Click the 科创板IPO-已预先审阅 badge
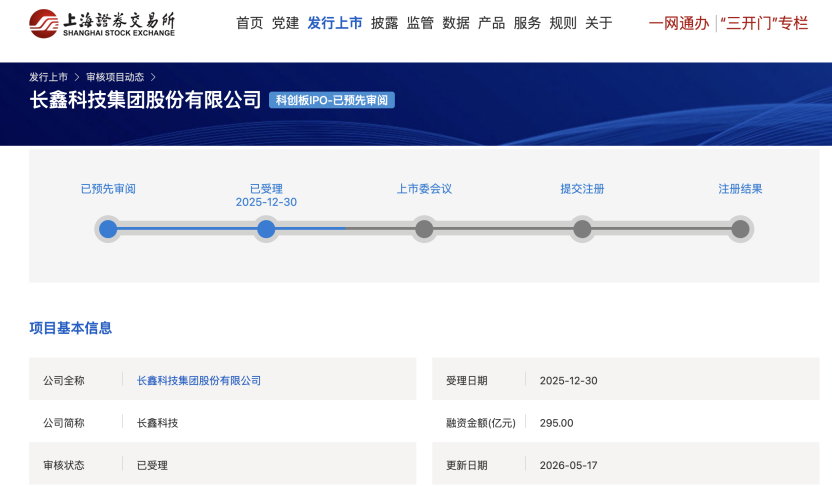This screenshot has width=832, height=486. click(332, 100)
